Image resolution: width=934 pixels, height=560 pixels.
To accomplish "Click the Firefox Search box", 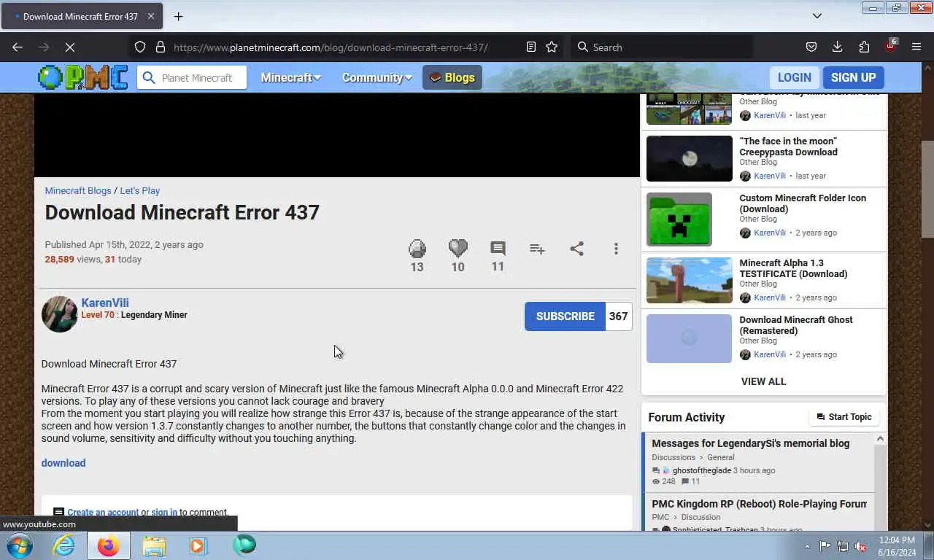I will [660, 47].
